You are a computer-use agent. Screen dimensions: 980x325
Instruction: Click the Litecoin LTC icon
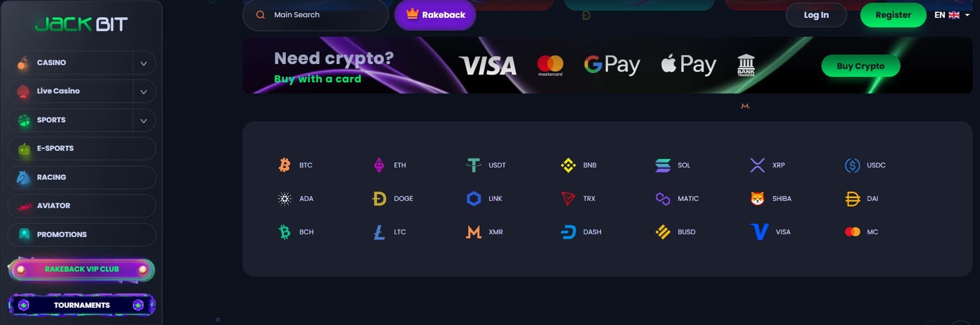(x=379, y=232)
